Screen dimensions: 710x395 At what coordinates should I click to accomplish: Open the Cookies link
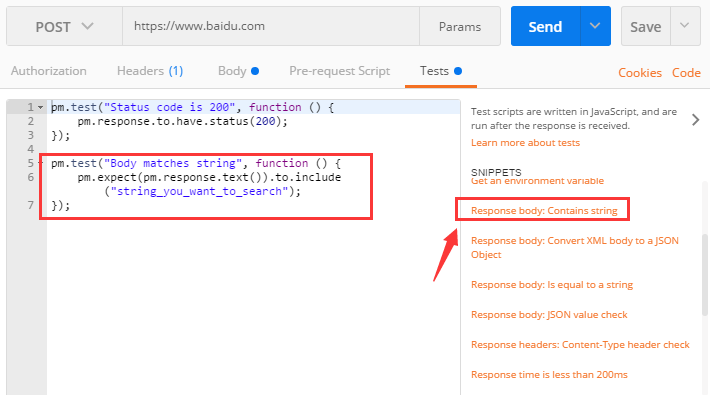640,73
